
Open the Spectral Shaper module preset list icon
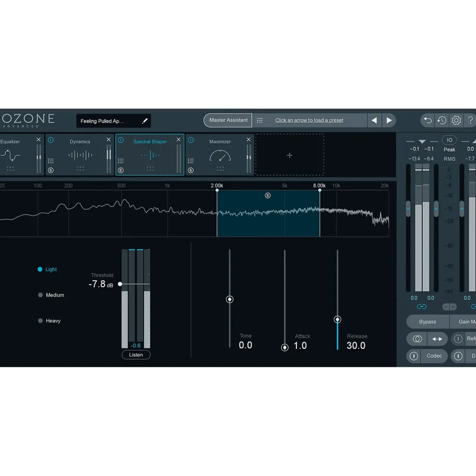point(120,160)
